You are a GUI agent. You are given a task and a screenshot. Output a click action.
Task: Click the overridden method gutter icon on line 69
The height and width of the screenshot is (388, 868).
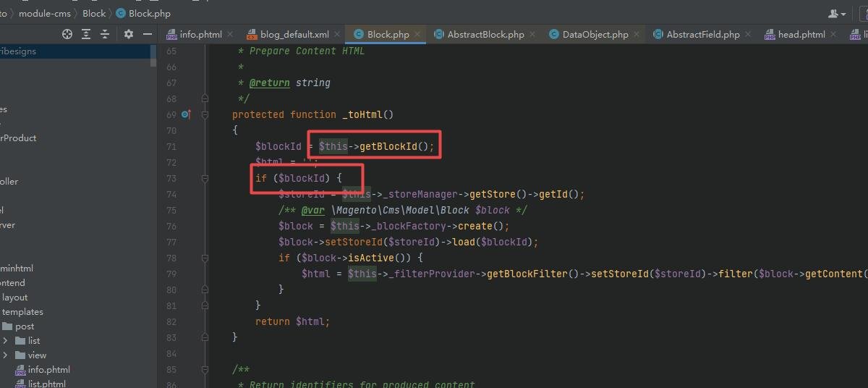(187, 114)
